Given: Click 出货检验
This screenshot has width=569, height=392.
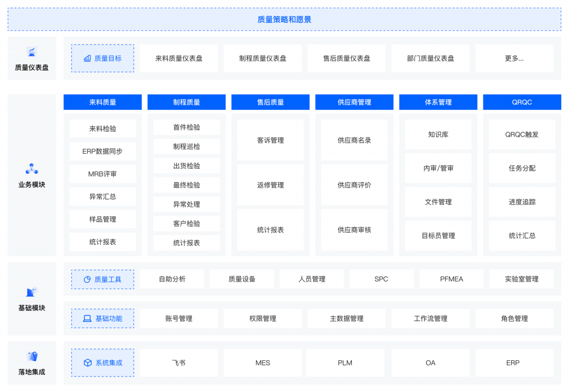Looking at the screenshot, I should (187, 165).
